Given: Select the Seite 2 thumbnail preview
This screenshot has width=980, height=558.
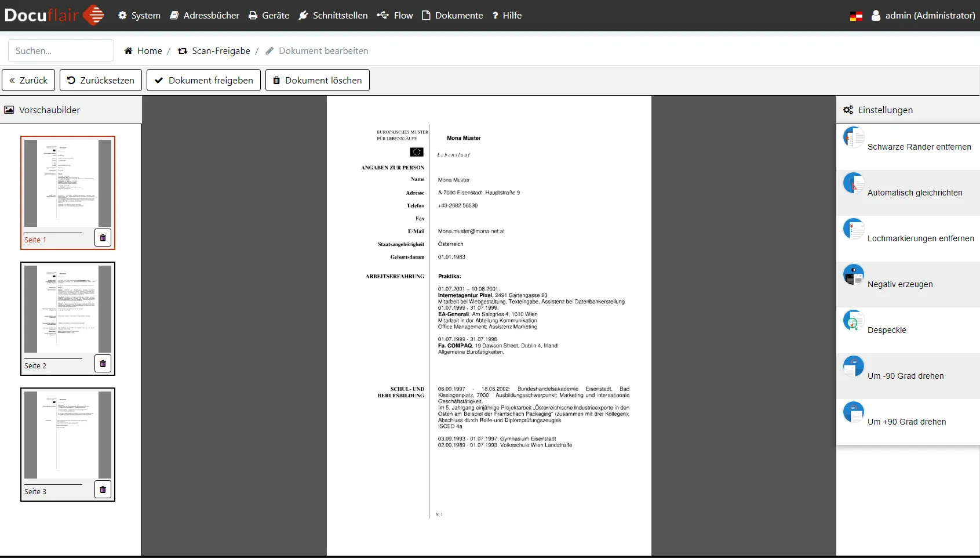Looking at the screenshot, I should point(68,309).
